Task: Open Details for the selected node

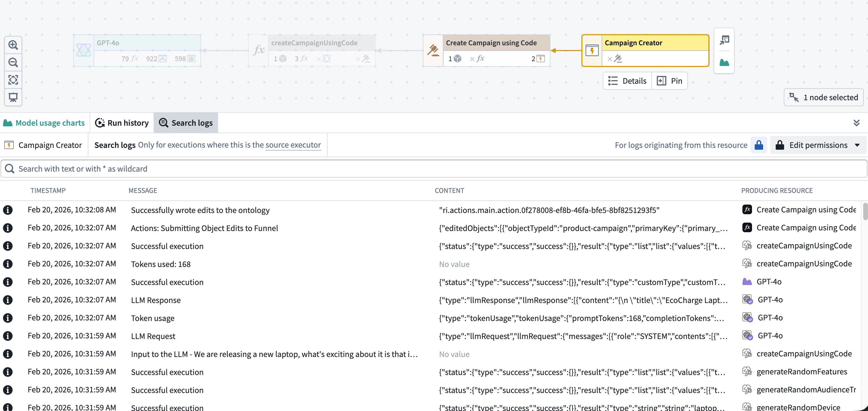Action: [x=627, y=81]
